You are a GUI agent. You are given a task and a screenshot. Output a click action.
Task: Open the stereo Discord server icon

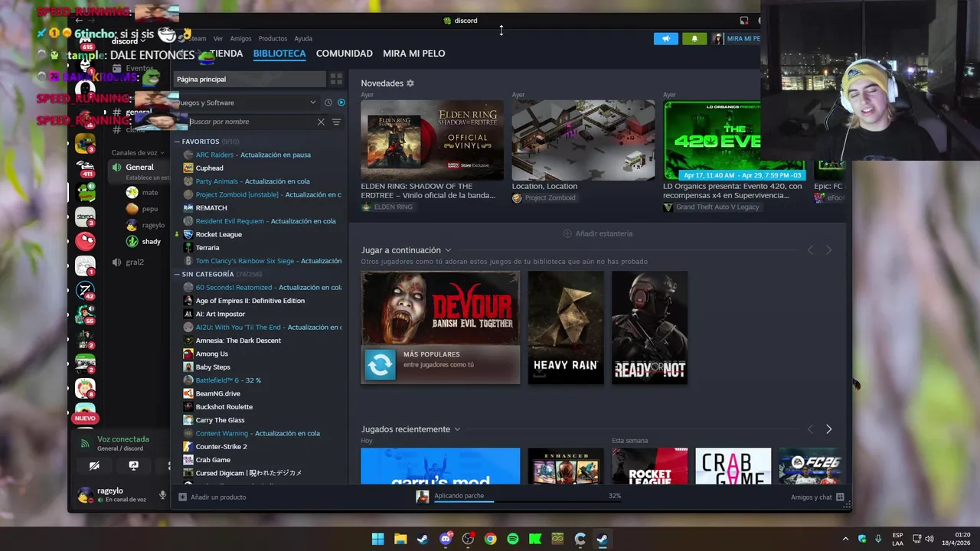[85, 217]
